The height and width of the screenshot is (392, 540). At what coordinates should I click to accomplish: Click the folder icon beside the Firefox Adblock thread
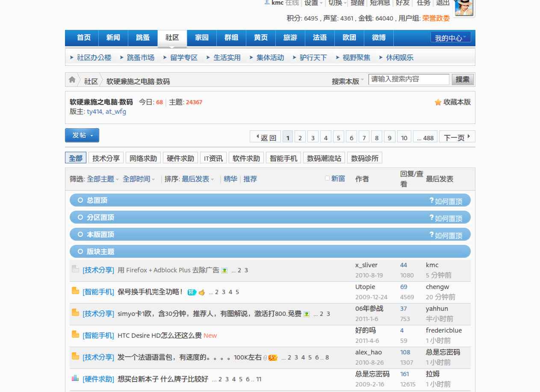pos(75,269)
